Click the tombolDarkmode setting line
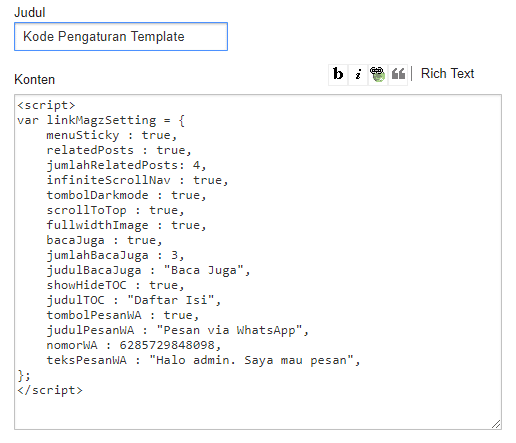The image size is (516, 443). point(126,195)
